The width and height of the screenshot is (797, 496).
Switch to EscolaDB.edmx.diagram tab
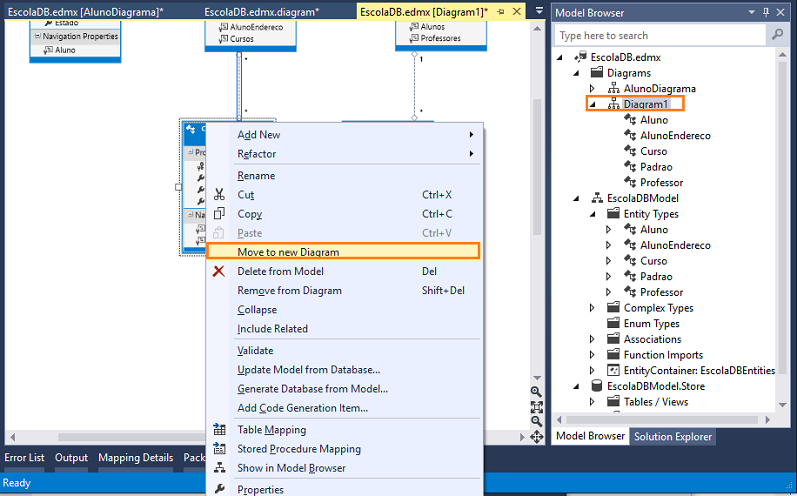(x=262, y=12)
